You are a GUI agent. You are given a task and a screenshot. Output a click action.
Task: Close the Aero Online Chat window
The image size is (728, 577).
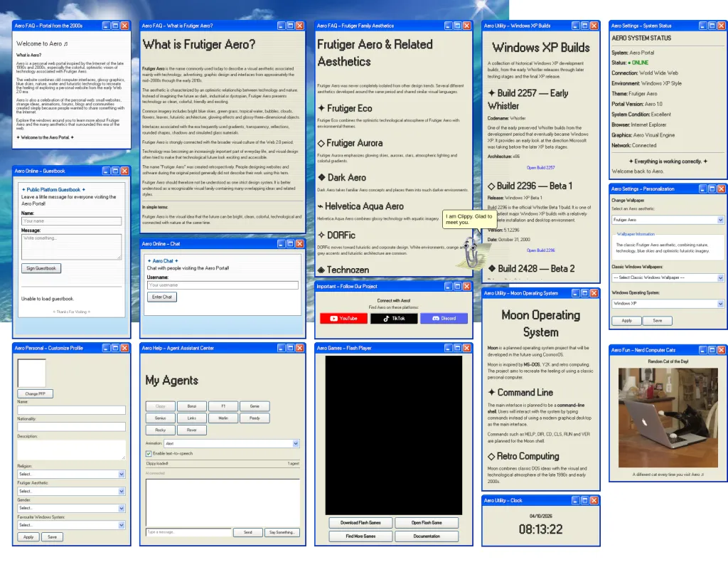coord(299,243)
